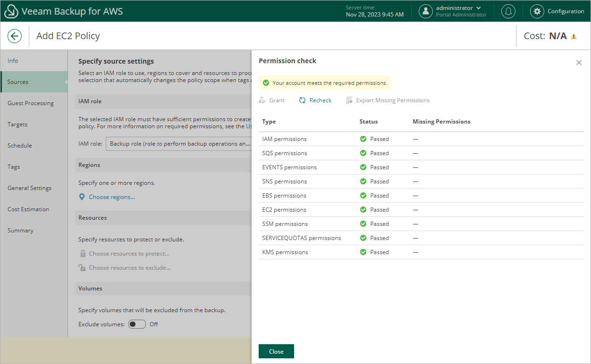This screenshot has width=591, height=364.
Task: Click the Export Missing Permissions button
Action: click(x=388, y=100)
